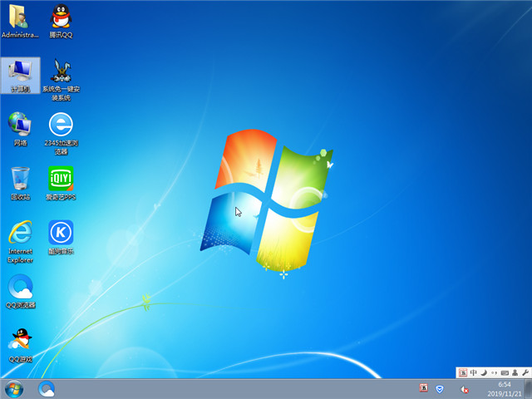Open the Network (网络) desktop icon

[20, 129]
